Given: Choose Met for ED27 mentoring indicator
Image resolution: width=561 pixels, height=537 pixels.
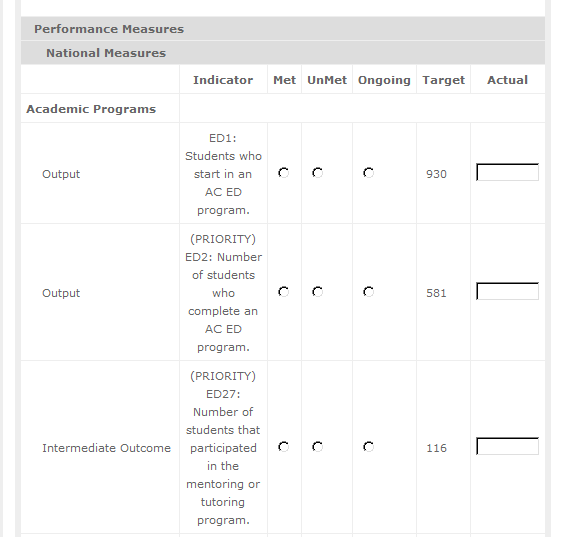Looking at the screenshot, I should pos(284,447).
